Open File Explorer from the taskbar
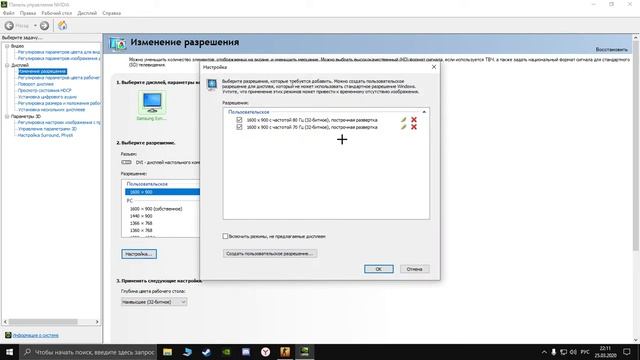Image resolution: width=640 pixels, height=360 pixels. (x=167, y=352)
